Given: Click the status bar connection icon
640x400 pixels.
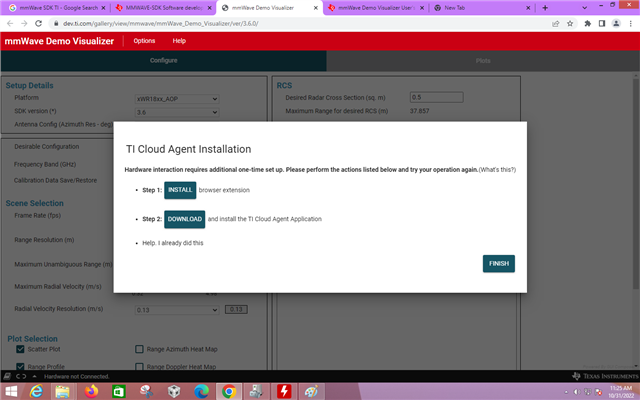Looking at the screenshot, I should point(7,376).
